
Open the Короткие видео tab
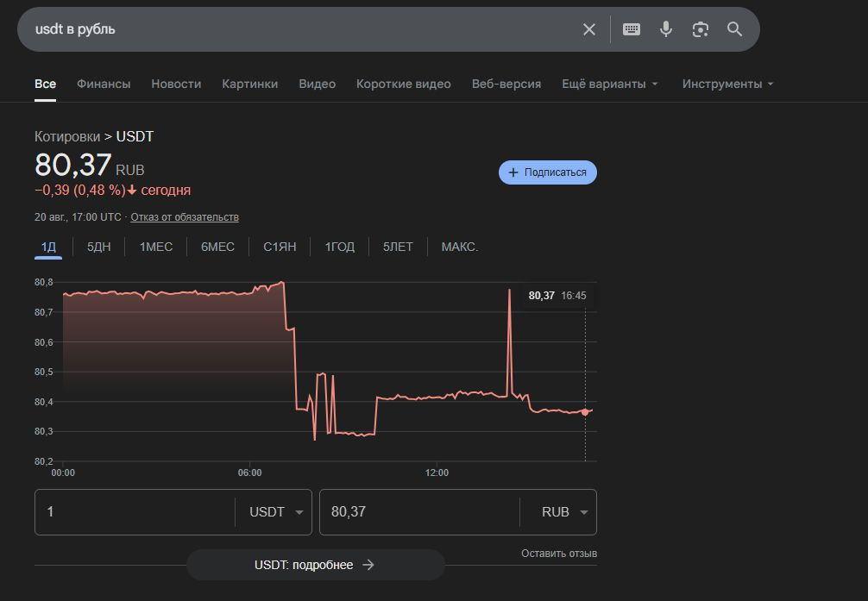(404, 85)
